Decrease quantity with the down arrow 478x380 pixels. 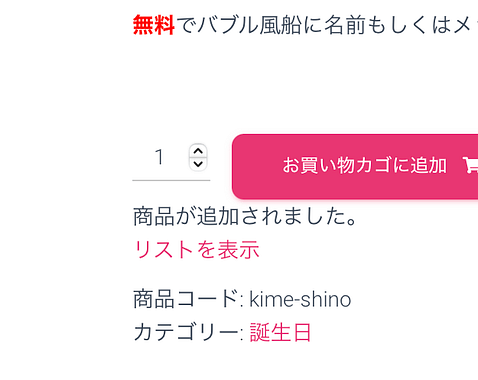point(198,164)
